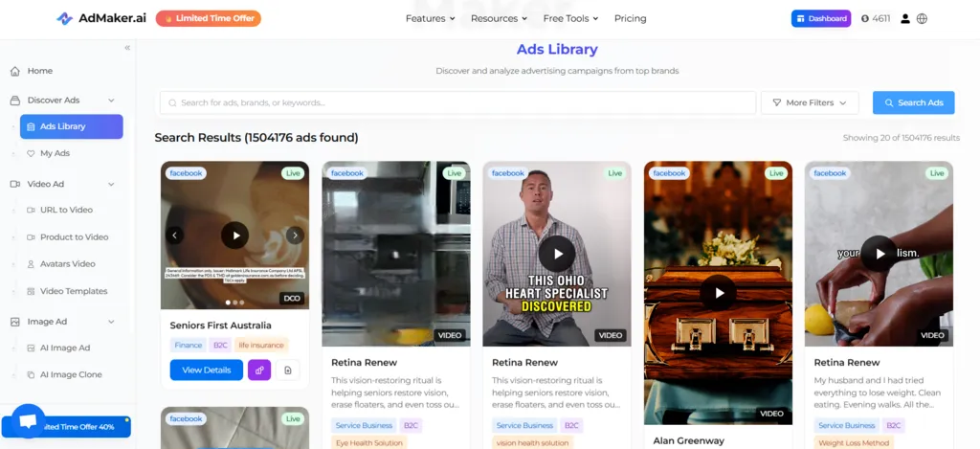Open the language globe icon
This screenshot has width=980, height=449.
(922, 19)
